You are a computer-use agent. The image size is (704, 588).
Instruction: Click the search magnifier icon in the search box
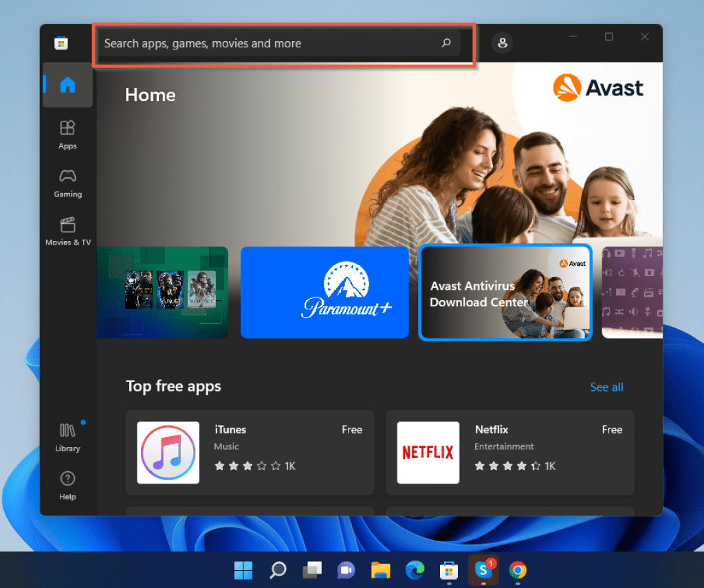pos(446,43)
